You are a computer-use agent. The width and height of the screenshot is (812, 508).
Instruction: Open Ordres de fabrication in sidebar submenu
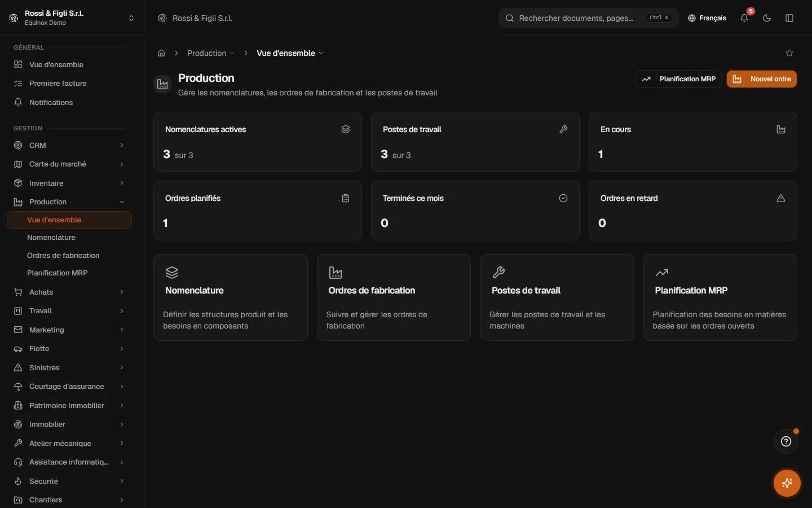pyautogui.click(x=69, y=255)
